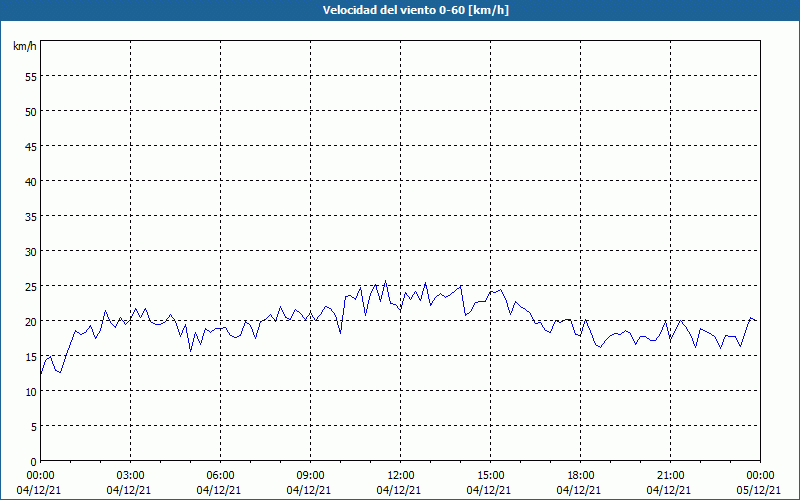Select the '18:00' time label
Image resolution: width=800 pixels, height=500 pixels.
581,476
